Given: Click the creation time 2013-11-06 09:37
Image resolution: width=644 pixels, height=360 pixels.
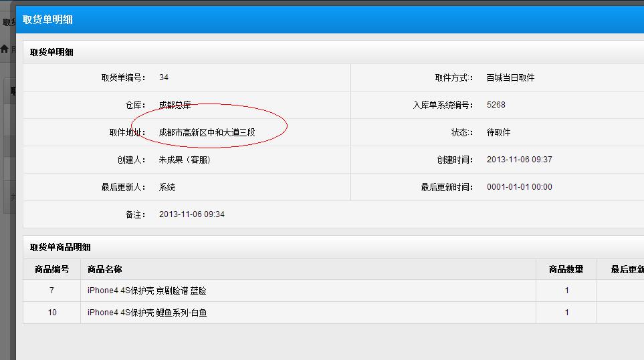Looking at the screenshot, I should point(520,160).
